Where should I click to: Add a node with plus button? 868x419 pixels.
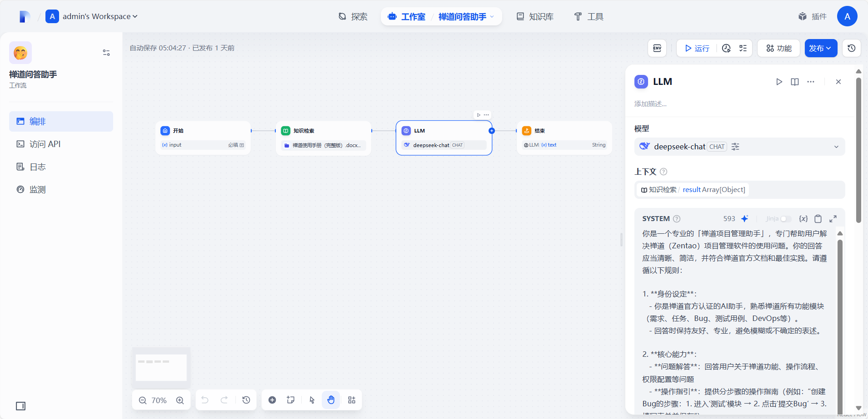272,400
